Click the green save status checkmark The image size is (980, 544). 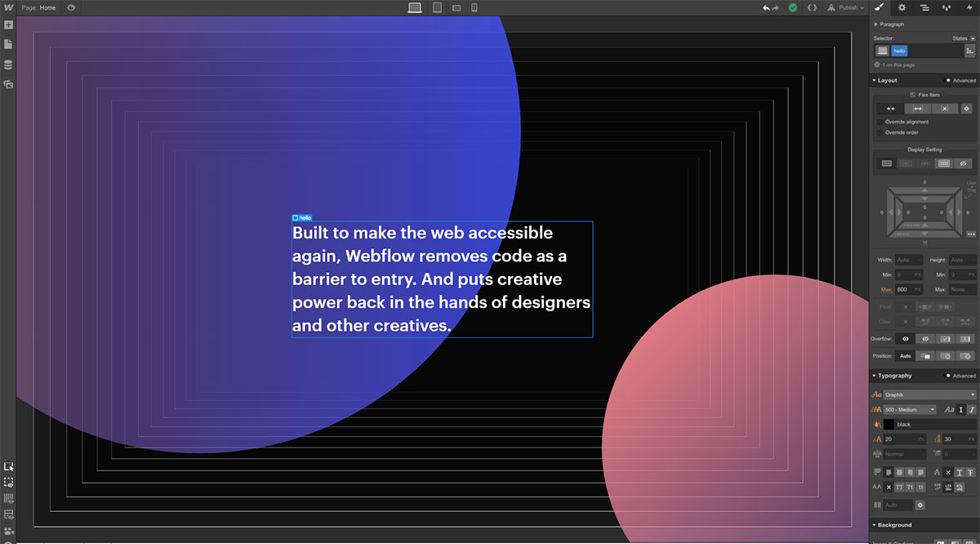793,7
